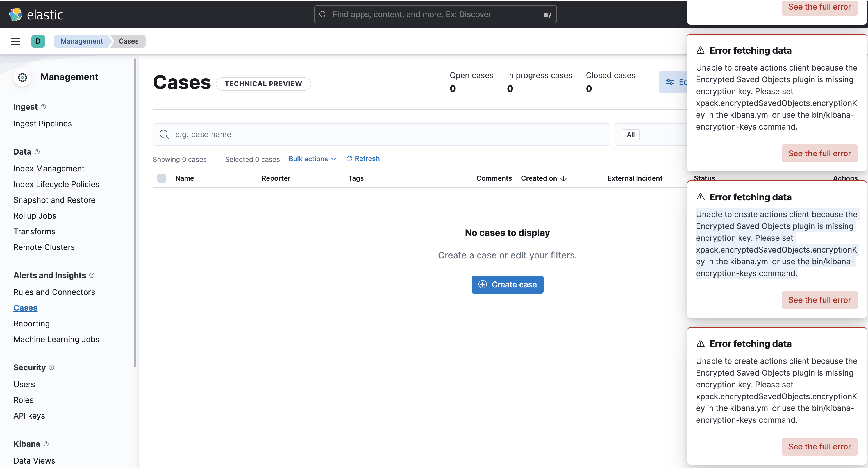Click the Elastic logo icon
Screen dimensions: 868x468
(15, 15)
